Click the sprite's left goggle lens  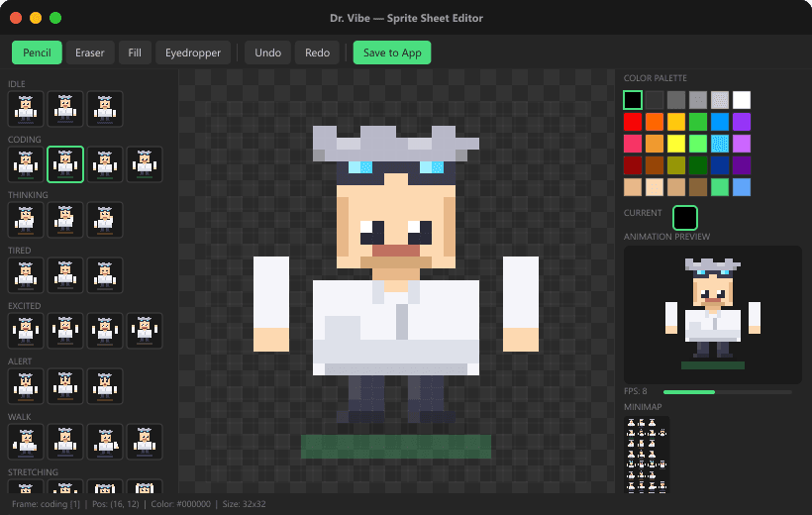[359, 167]
